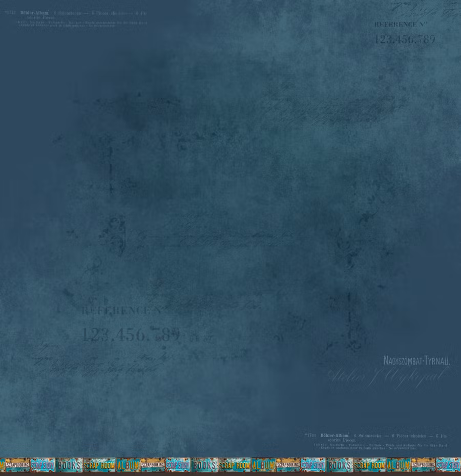Click the Döhler-Album text at bottom right
The width and height of the screenshot is (461, 476).
coord(334,436)
